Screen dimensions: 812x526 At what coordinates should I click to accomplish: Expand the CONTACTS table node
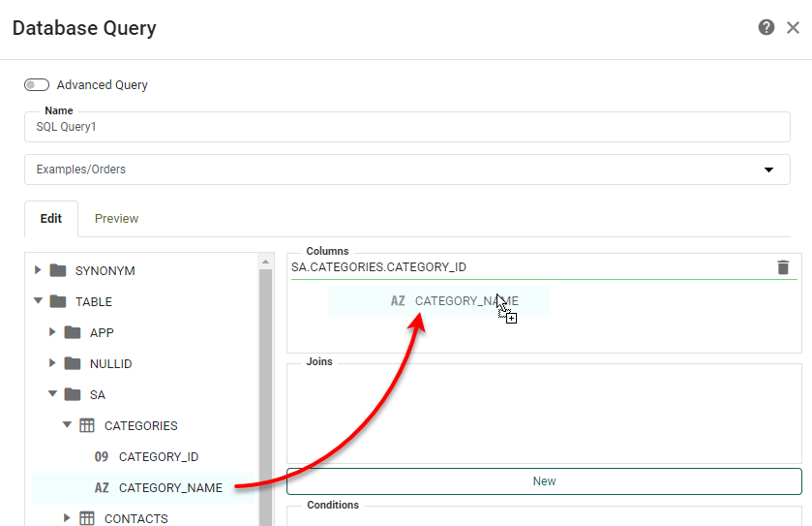point(67,518)
